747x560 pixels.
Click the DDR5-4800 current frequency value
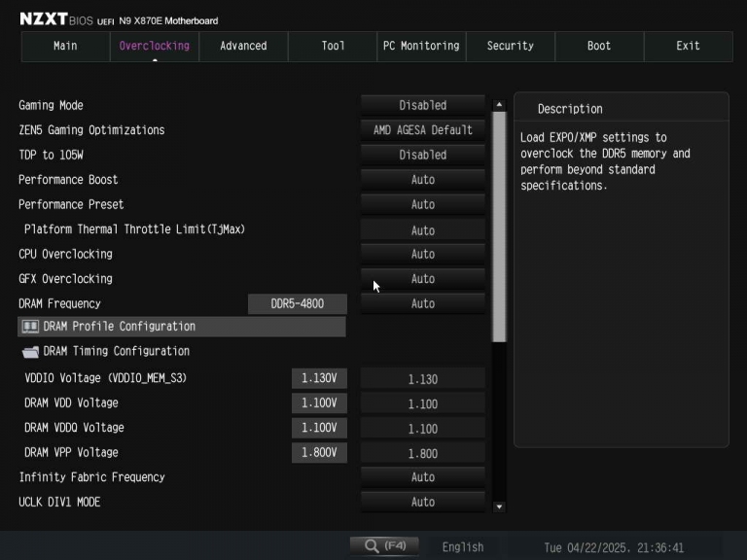click(x=298, y=303)
